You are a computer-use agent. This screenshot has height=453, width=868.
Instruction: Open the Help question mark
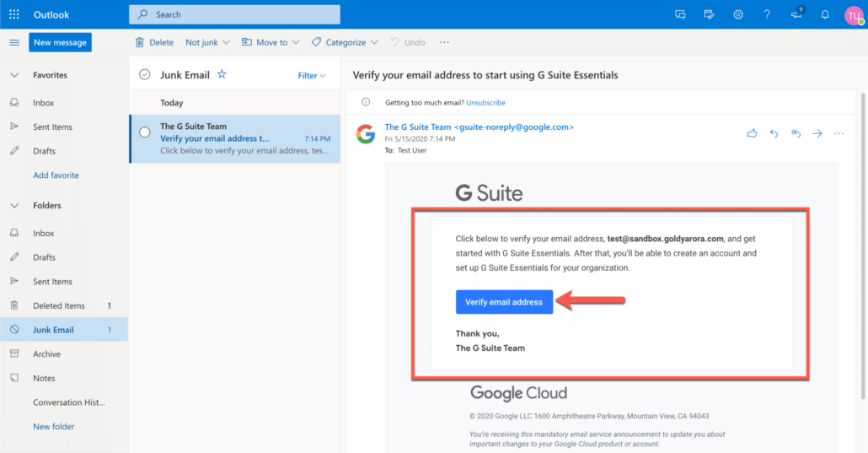(767, 15)
